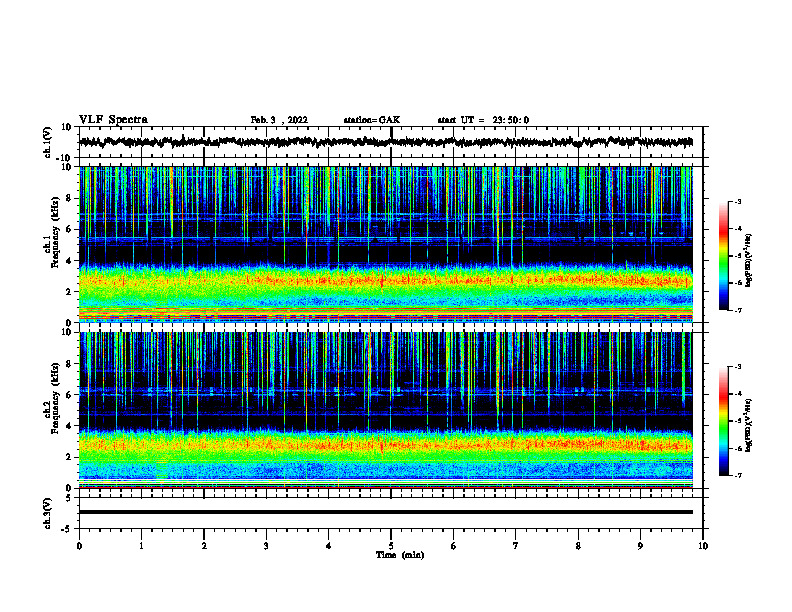Click the "7" tick label on the time axis
This screenshot has width=792, height=612.
[516, 546]
